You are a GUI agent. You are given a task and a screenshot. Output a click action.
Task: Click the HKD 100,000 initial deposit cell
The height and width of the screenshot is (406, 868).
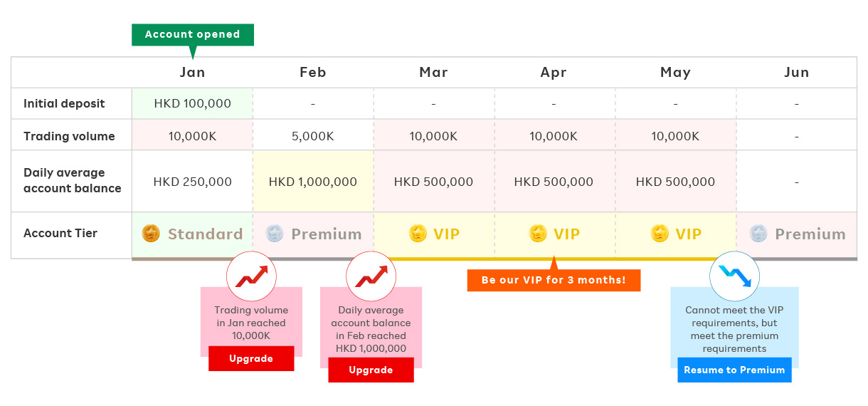192,103
